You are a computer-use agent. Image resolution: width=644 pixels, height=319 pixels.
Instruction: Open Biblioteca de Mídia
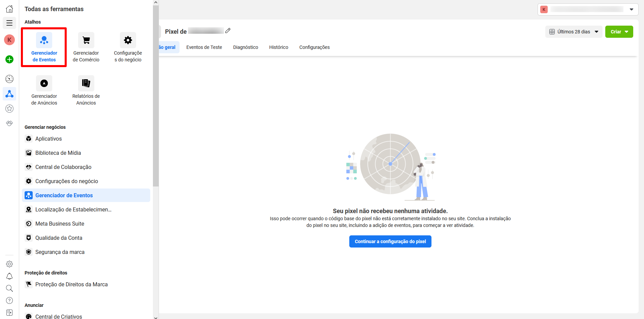[x=86, y=153]
